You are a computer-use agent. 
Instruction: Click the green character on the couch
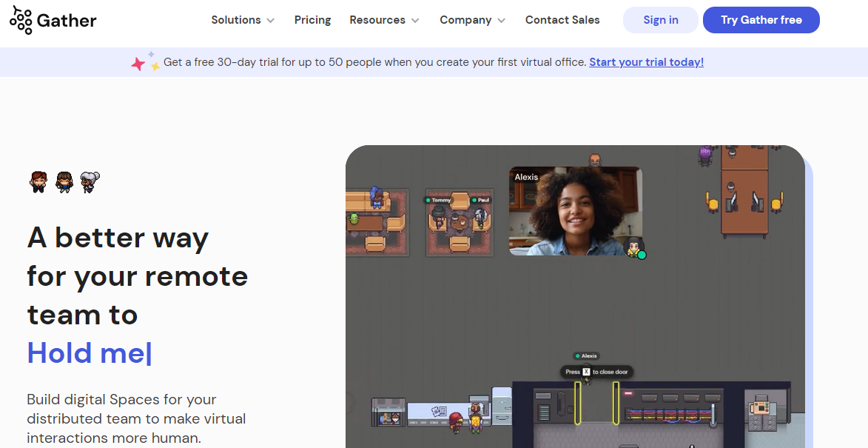pos(355,220)
